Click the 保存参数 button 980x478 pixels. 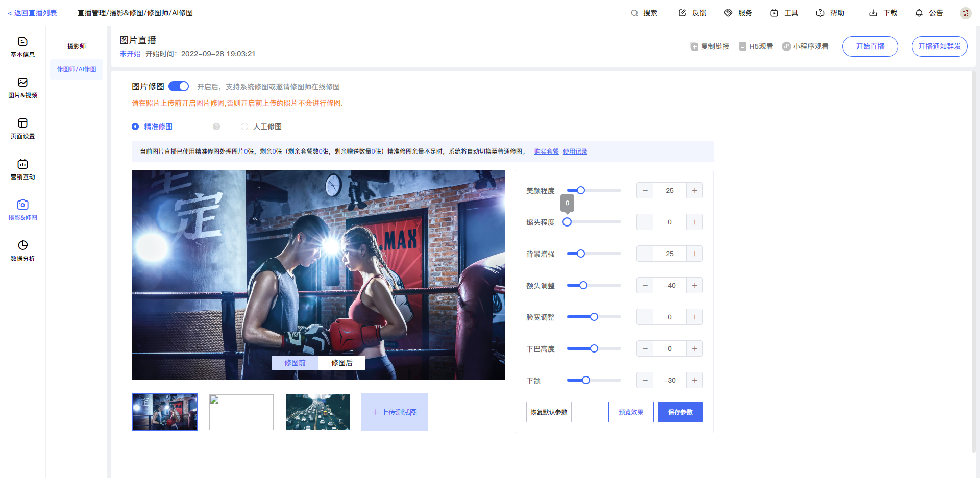680,412
